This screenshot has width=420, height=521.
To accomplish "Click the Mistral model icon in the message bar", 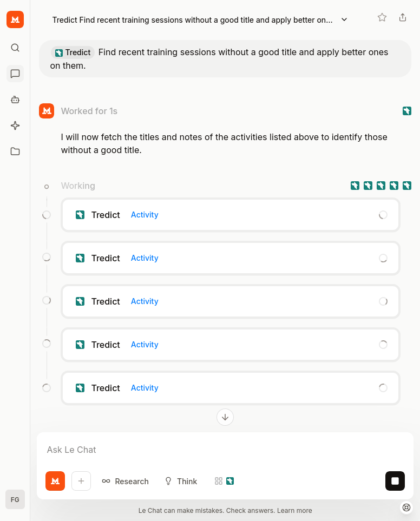I will (x=55, y=481).
